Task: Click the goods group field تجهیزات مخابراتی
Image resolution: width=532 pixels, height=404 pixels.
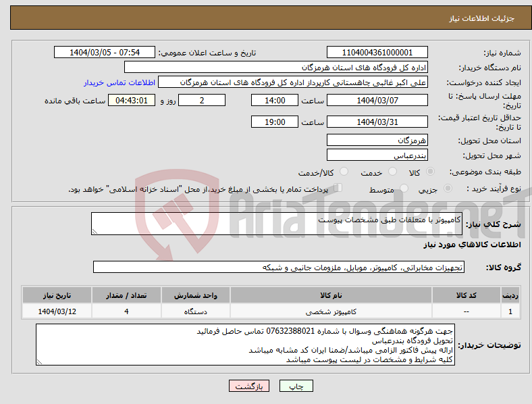Action: [279, 267]
